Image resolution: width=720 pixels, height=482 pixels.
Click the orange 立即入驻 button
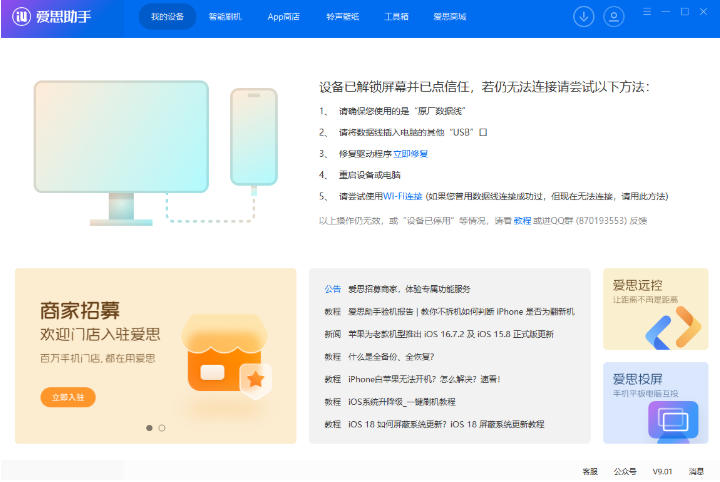tap(68, 397)
